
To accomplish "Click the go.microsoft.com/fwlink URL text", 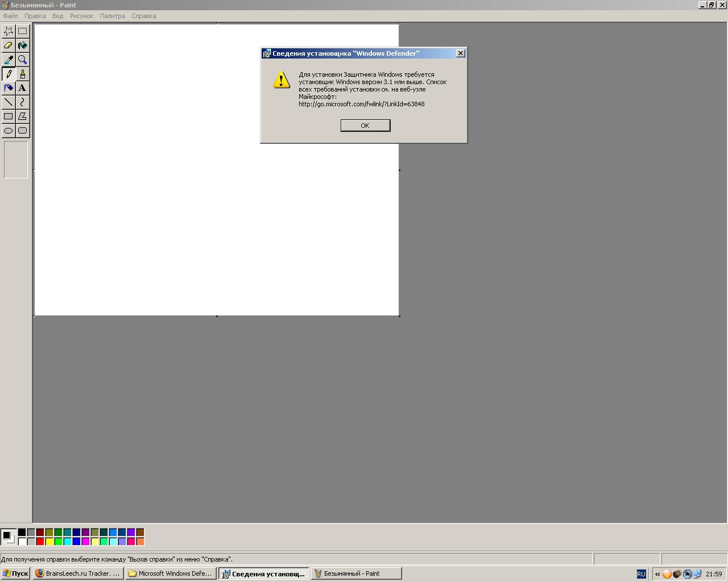I will pos(361,104).
